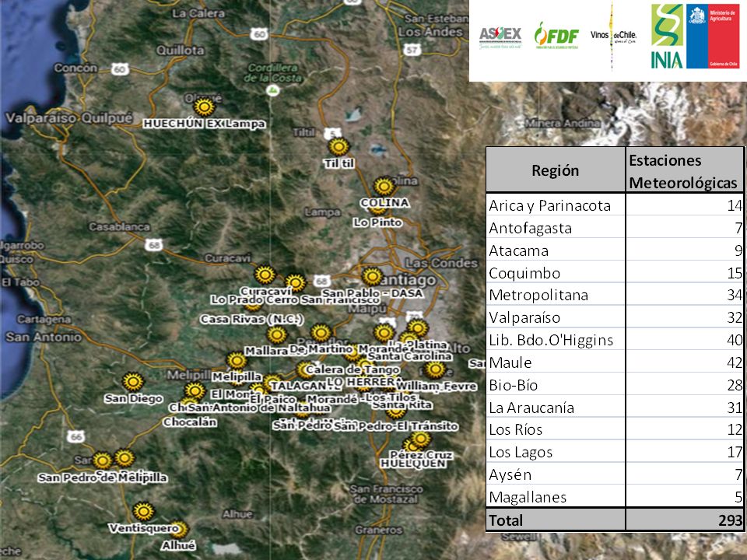747x560 pixels.
Task: Click the Ventisquero station sun marker
Action: (x=143, y=512)
